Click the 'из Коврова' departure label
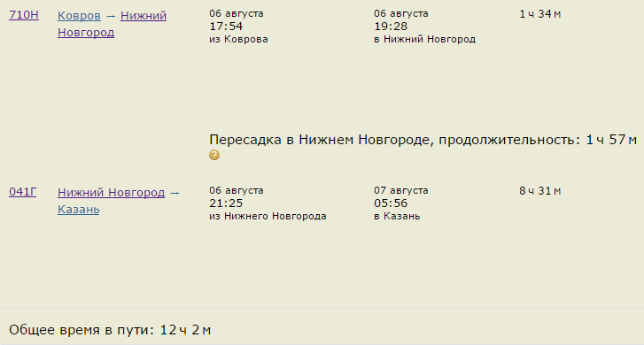Image resolution: width=644 pixels, height=345 pixels. coord(238,40)
